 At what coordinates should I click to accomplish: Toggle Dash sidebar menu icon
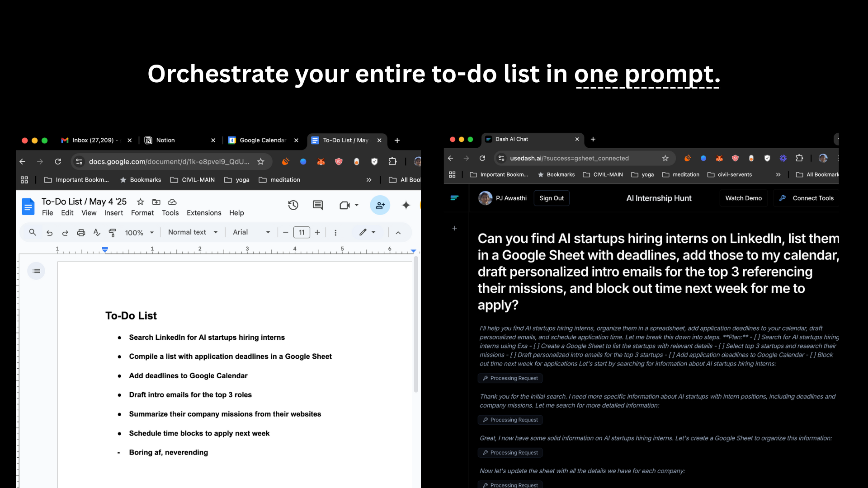coord(454,198)
